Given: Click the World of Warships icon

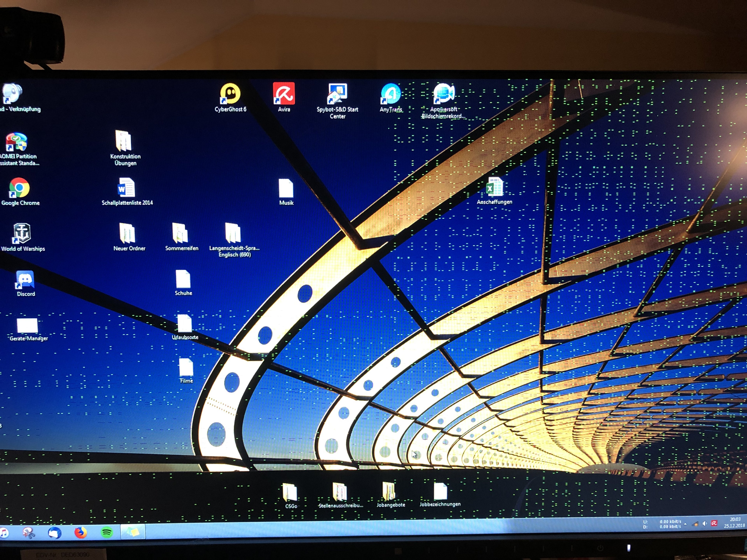Looking at the screenshot, I should click(22, 234).
